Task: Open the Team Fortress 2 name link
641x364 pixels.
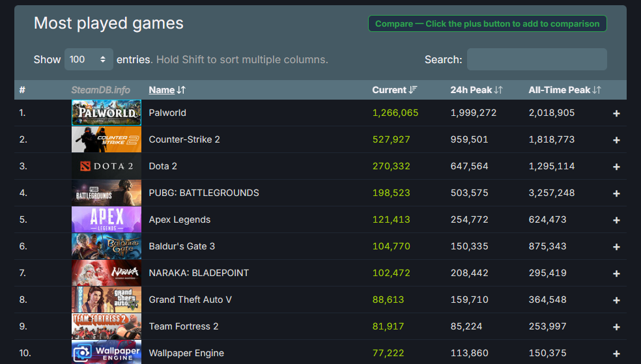Action: coord(184,326)
